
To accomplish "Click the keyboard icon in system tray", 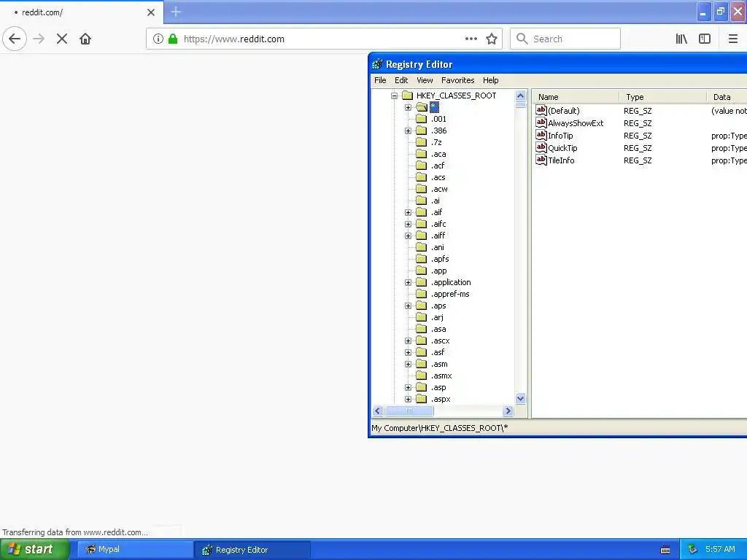I will (x=665, y=550).
